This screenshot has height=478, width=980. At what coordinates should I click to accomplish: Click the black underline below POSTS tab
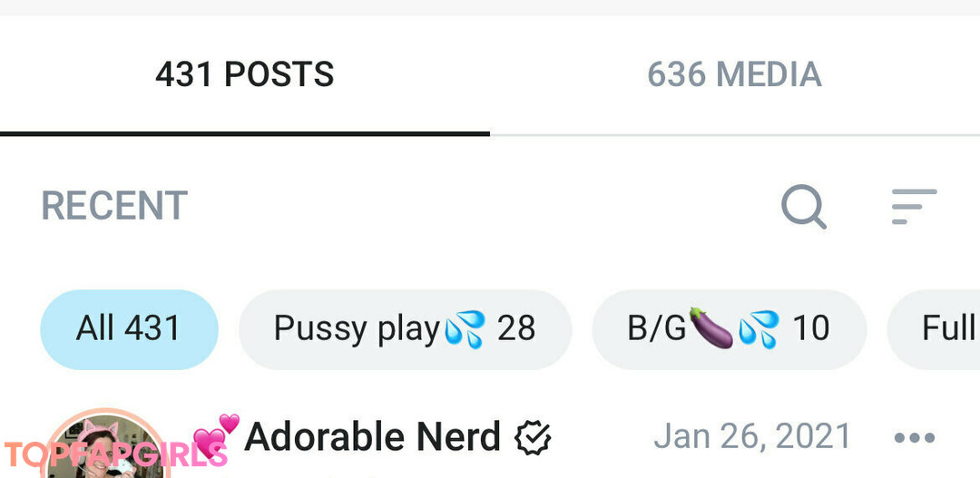245,133
